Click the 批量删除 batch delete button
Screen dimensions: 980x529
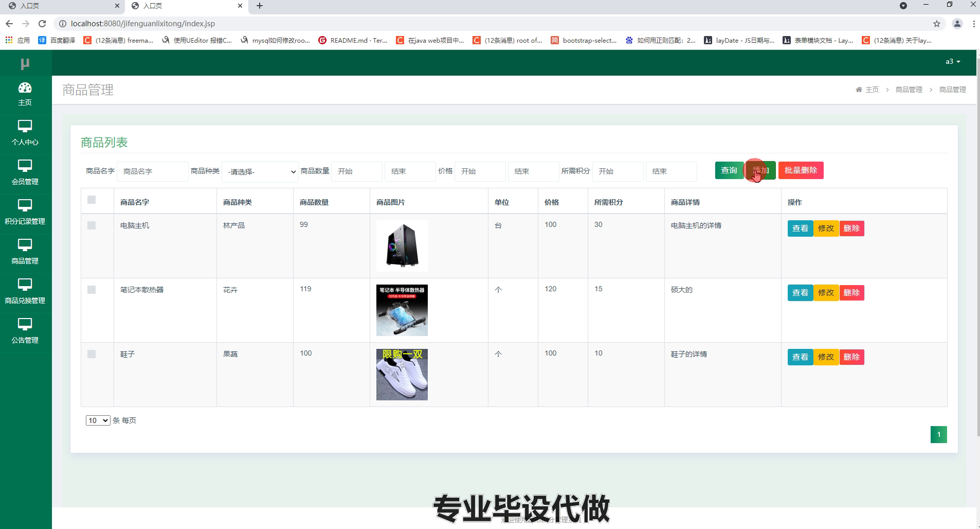coord(801,170)
